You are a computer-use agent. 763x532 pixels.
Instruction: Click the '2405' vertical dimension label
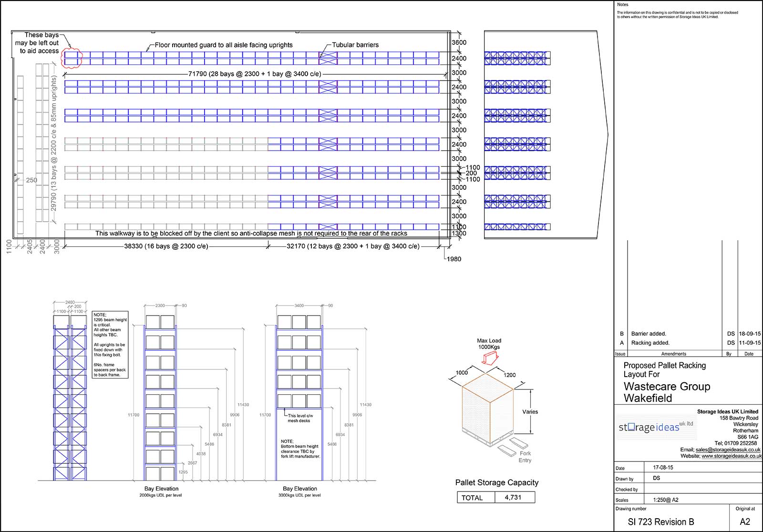click(30, 246)
